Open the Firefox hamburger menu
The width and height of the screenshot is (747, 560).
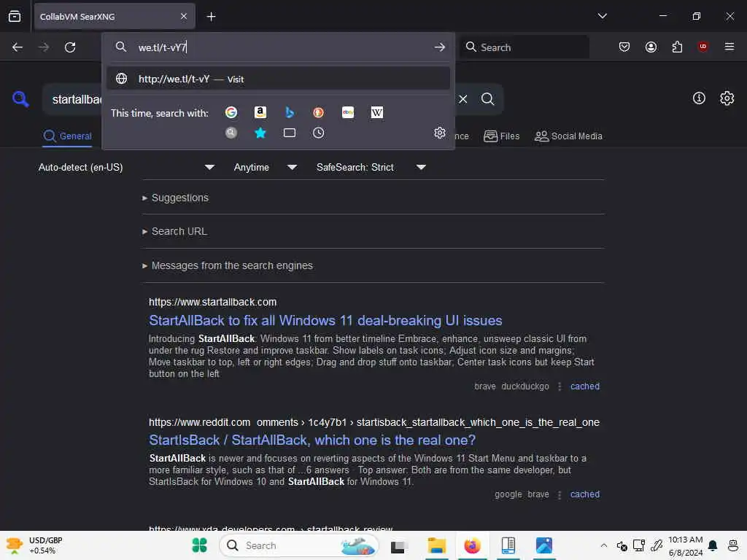tap(729, 47)
